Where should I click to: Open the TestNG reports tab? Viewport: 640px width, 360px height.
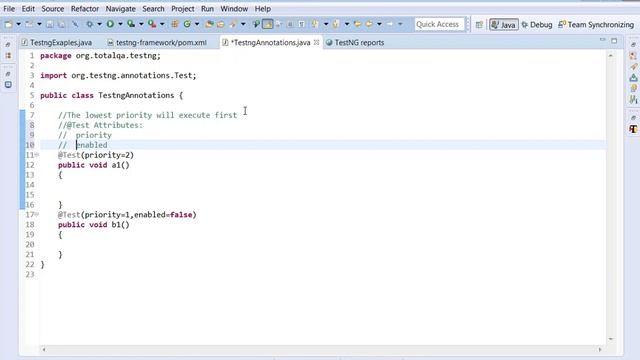pos(355,42)
